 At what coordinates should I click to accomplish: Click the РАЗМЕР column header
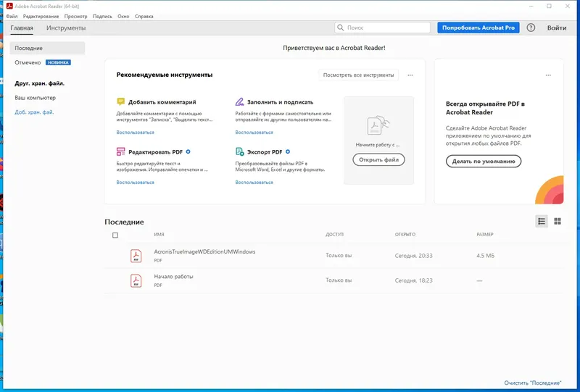484,235
